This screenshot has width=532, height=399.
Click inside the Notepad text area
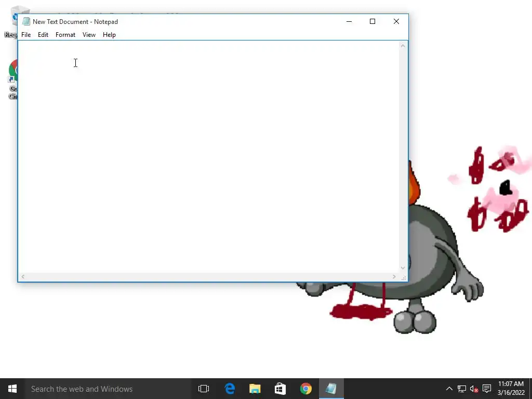208,157
